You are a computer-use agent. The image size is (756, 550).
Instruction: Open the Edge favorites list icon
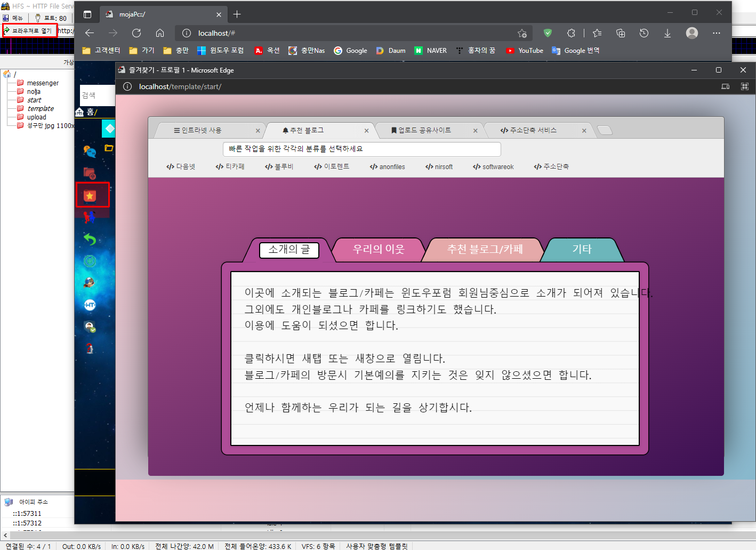(x=597, y=33)
